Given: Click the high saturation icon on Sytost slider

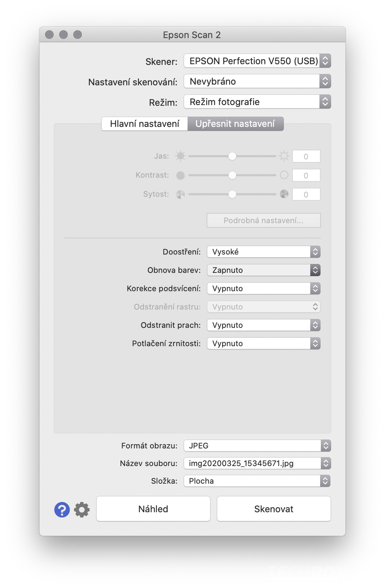Looking at the screenshot, I should [x=284, y=194].
